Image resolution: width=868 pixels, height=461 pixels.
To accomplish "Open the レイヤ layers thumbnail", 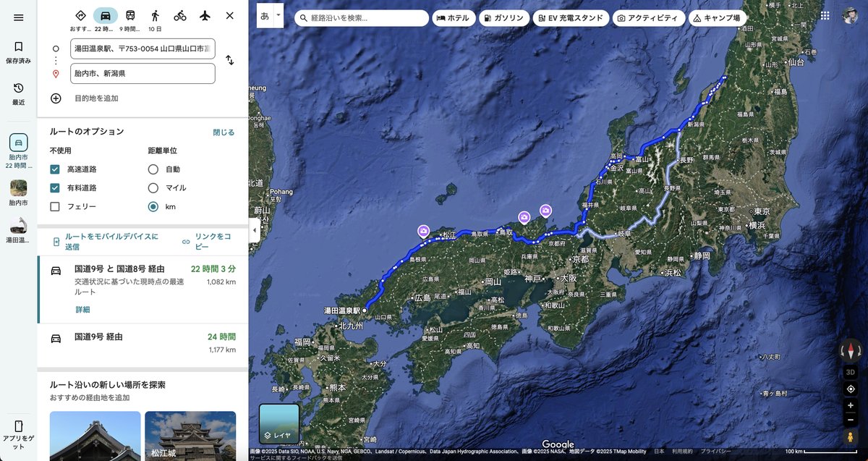I will [x=279, y=423].
